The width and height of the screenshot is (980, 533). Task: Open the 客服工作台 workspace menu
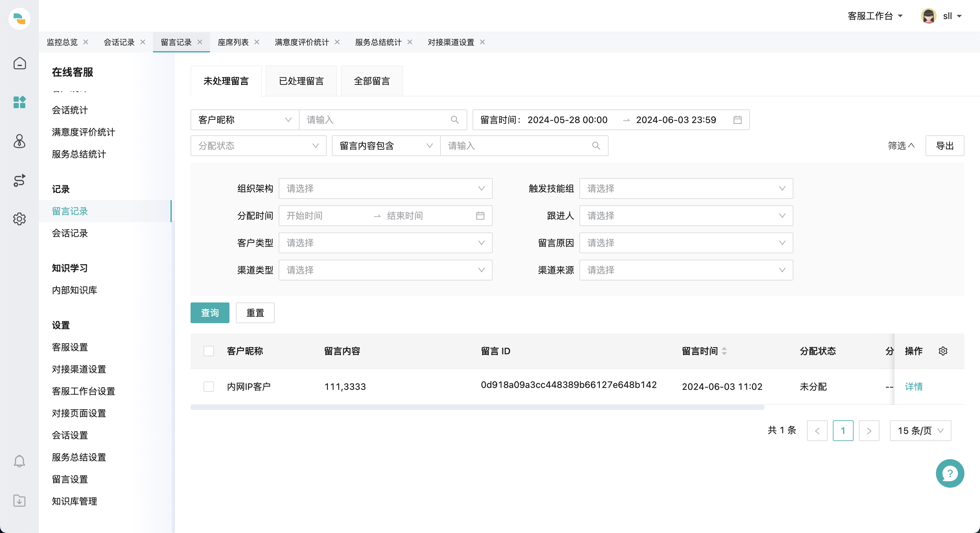pyautogui.click(x=875, y=16)
